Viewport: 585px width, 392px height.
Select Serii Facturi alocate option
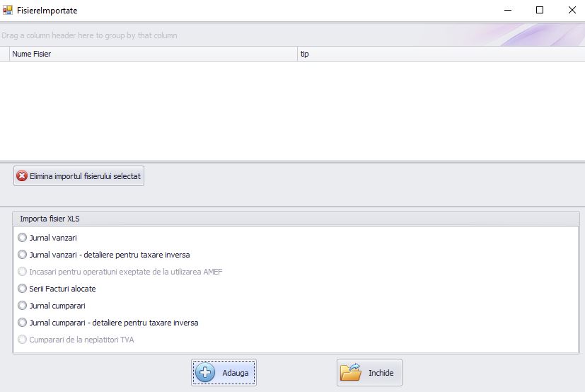point(23,289)
